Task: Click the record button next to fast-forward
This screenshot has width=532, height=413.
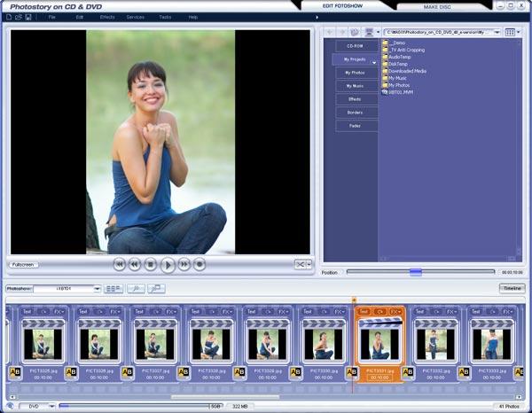Action: (199, 264)
